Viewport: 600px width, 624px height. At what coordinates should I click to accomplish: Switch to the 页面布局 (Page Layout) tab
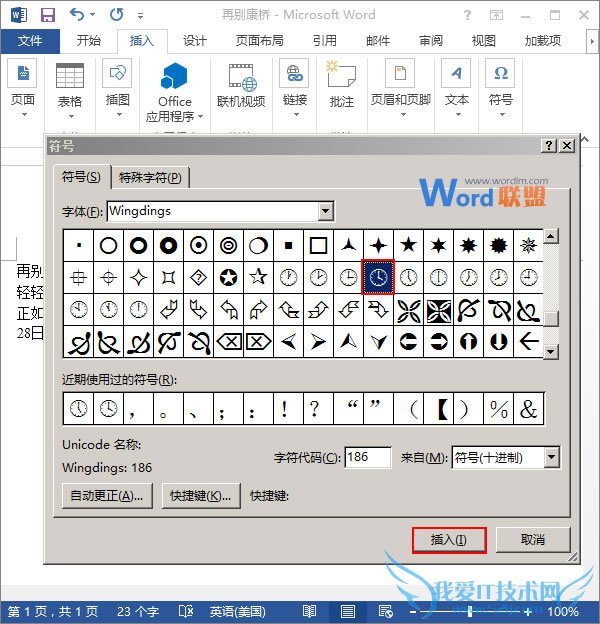point(259,41)
